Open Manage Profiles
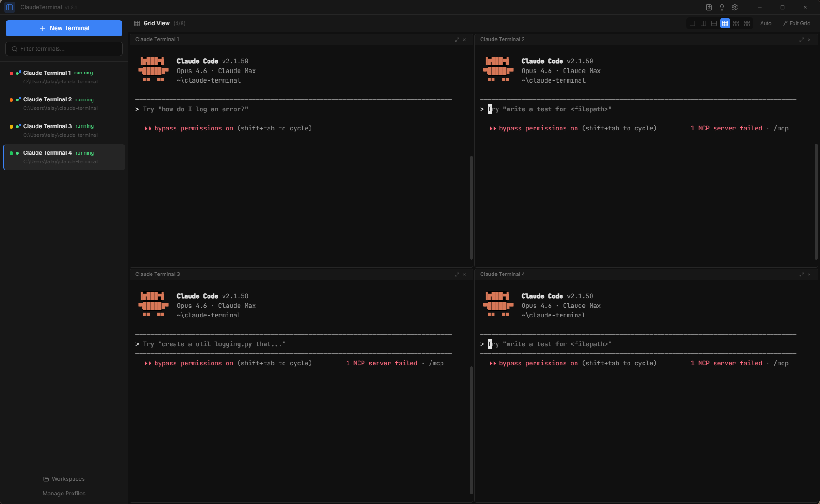820x504 pixels. tap(64, 493)
